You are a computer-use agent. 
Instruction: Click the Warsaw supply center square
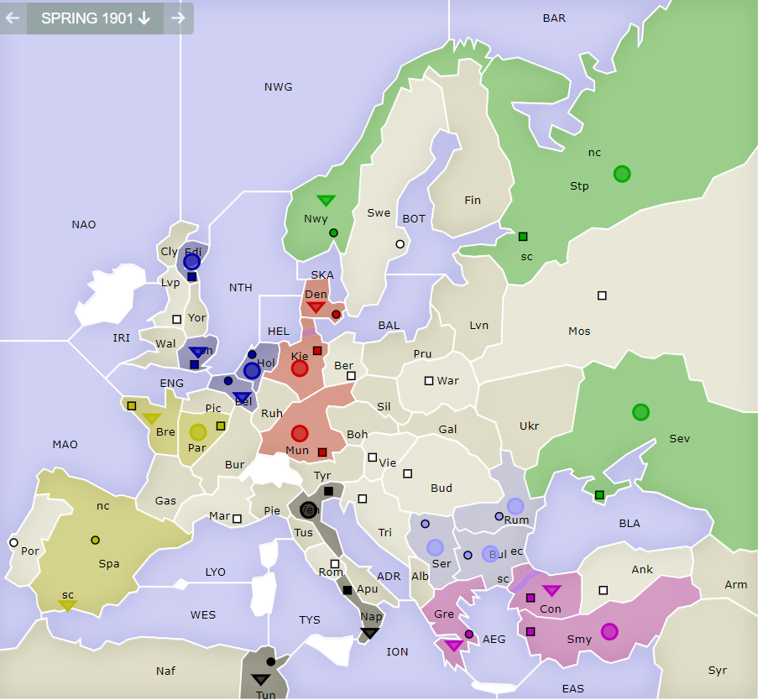pos(429,381)
